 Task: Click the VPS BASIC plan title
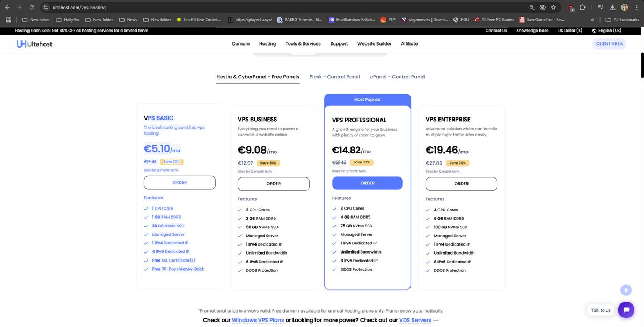158,118
